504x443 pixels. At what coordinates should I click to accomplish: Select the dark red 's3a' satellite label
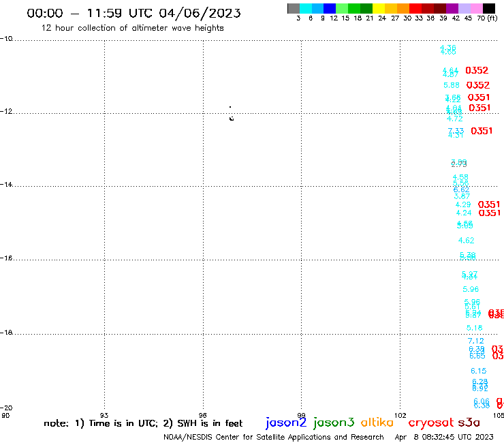click(x=469, y=423)
